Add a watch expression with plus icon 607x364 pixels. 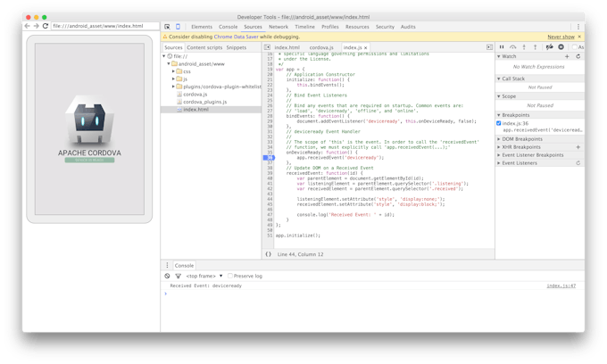(567, 56)
